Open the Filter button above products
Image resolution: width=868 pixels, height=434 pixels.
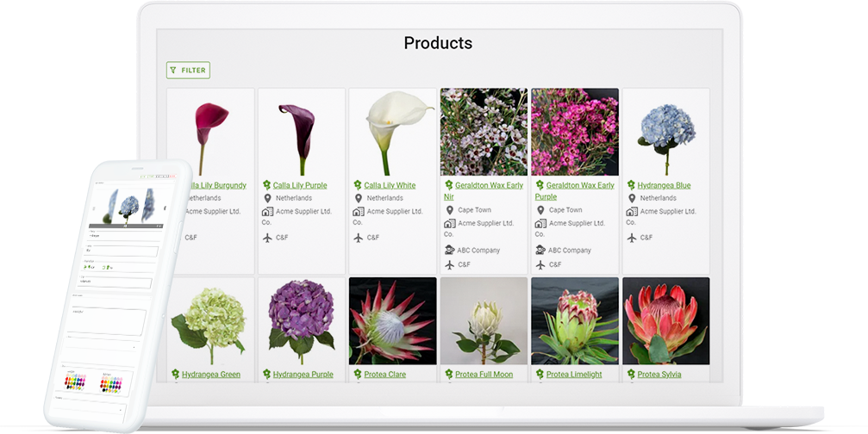pyautogui.click(x=188, y=71)
